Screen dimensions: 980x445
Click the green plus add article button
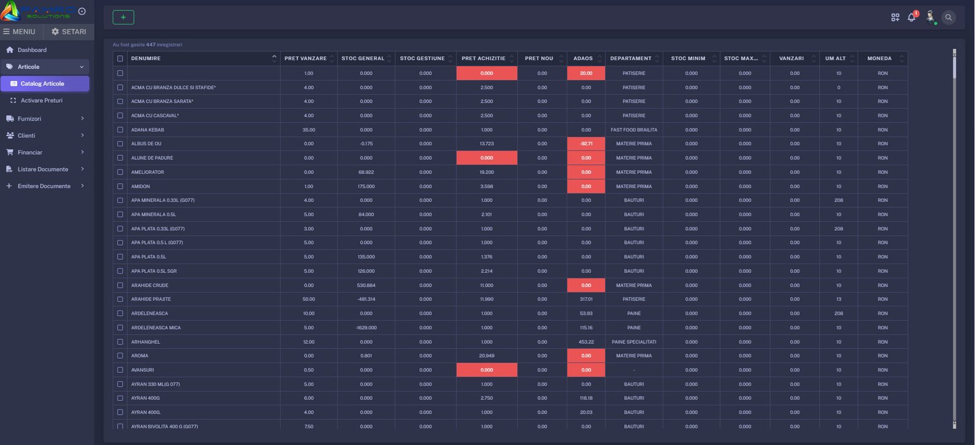(x=123, y=18)
